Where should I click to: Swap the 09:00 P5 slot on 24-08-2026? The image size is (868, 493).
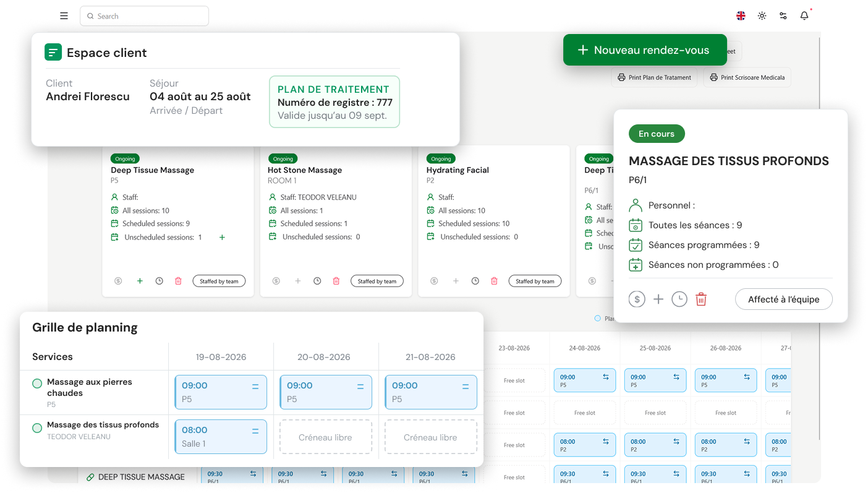pyautogui.click(x=606, y=377)
